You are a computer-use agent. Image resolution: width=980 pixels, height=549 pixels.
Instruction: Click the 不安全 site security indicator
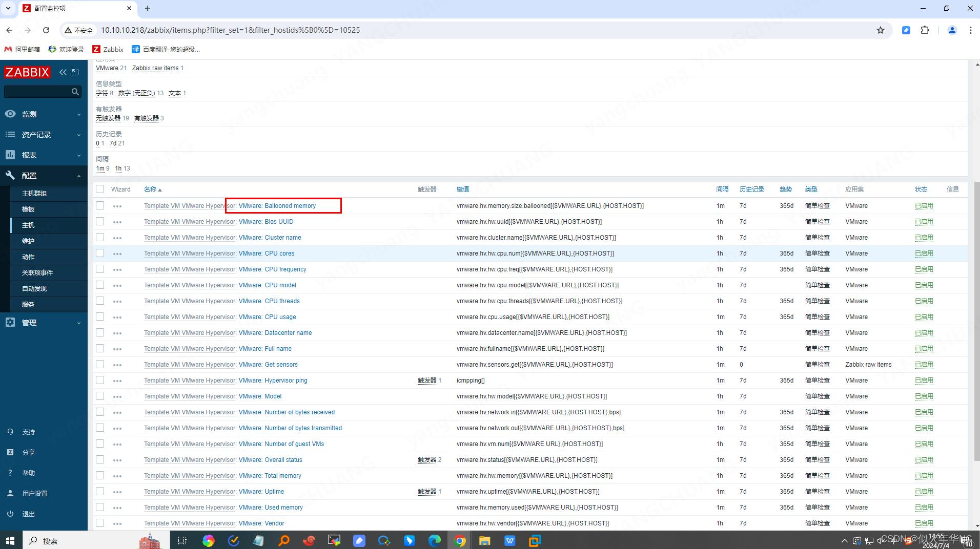click(x=78, y=30)
